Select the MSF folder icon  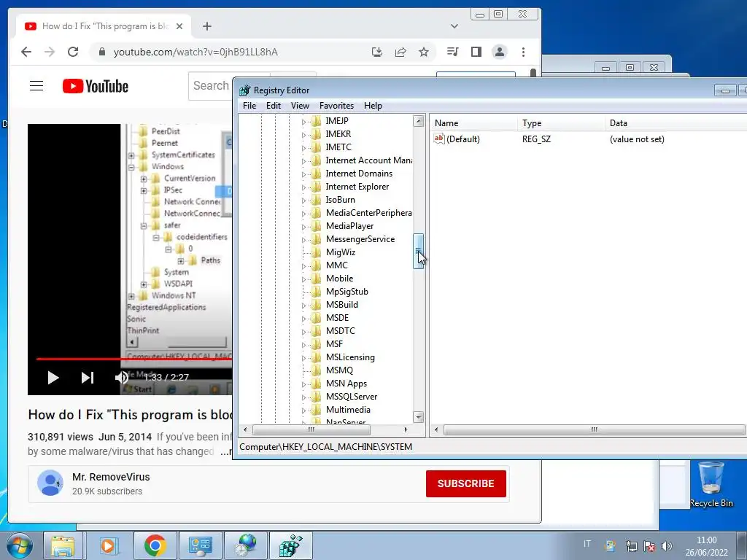pyautogui.click(x=316, y=344)
